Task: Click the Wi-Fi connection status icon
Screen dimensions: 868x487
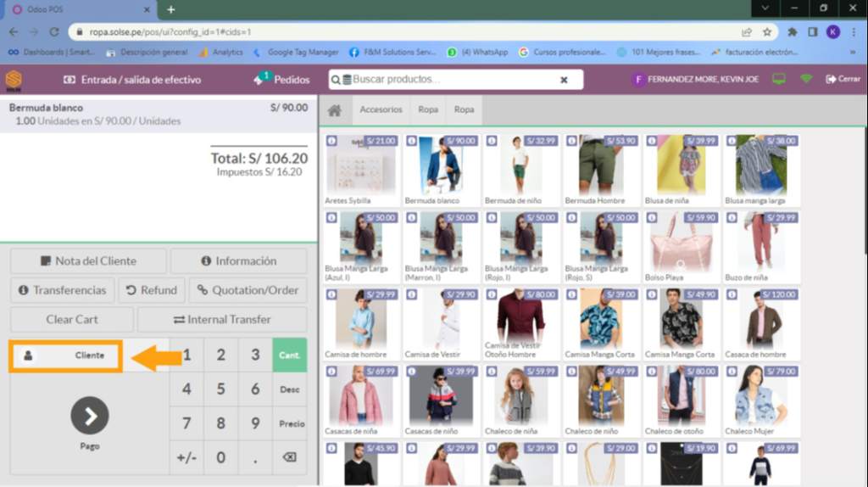Action: (805, 79)
